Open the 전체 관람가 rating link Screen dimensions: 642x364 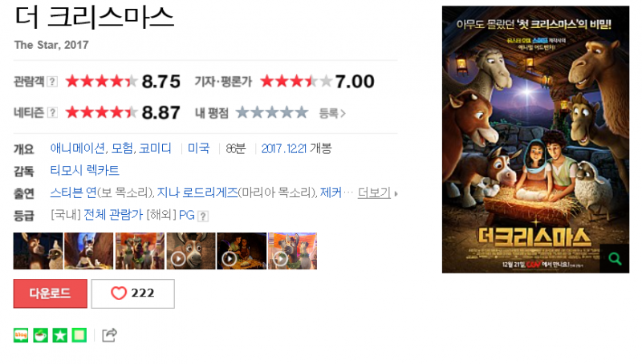click(x=113, y=215)
